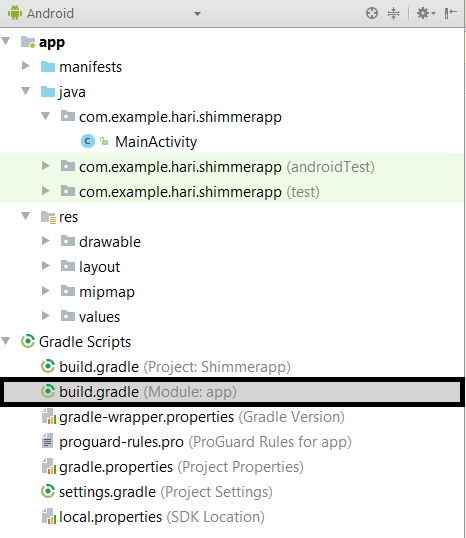This screenshot has height=538, width=466.
Task: Click the scroll from source target icon
Action: pos(372,13)
